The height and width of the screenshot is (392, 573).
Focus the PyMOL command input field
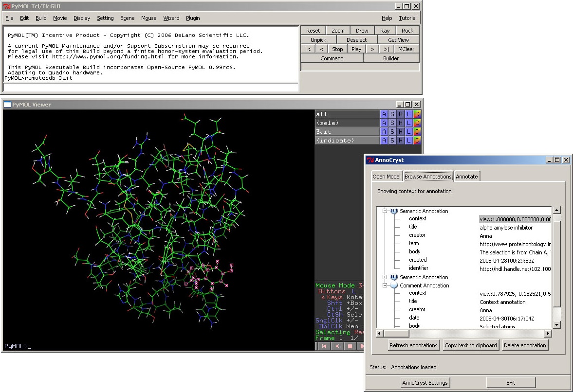pyautogui.click(x=150, y=88)
